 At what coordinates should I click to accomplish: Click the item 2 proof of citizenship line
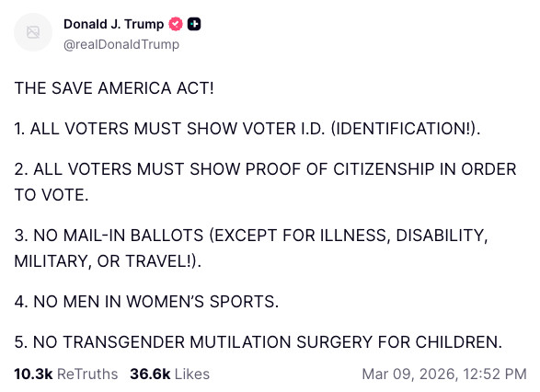tap(265, 169)
